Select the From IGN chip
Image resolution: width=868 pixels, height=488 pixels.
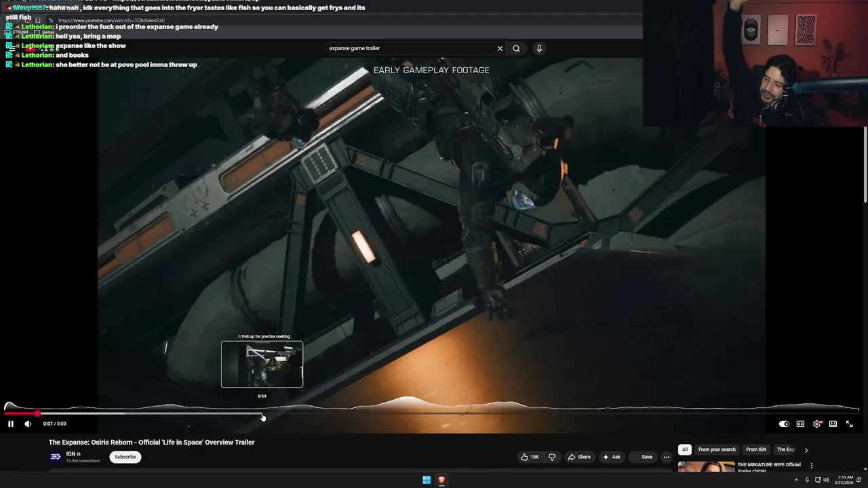pos(756,449)
